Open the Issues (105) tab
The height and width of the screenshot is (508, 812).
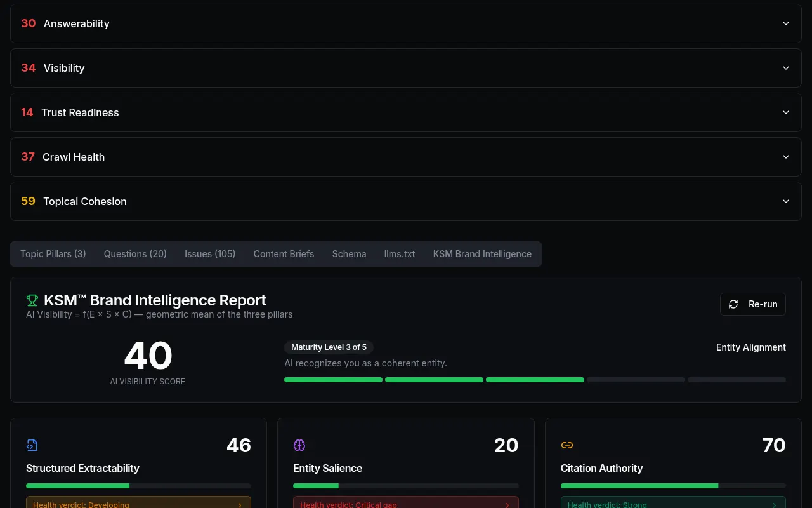[210, 254]
